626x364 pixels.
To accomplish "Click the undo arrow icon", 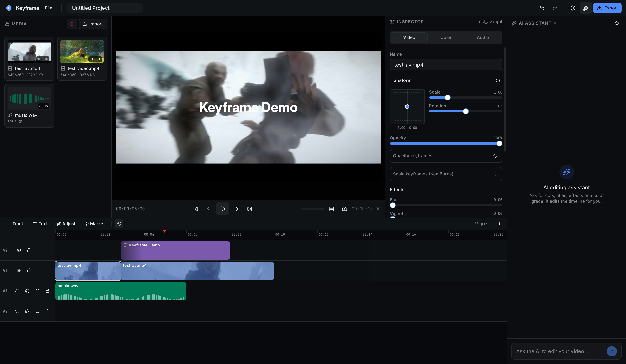I will [542, 8].
